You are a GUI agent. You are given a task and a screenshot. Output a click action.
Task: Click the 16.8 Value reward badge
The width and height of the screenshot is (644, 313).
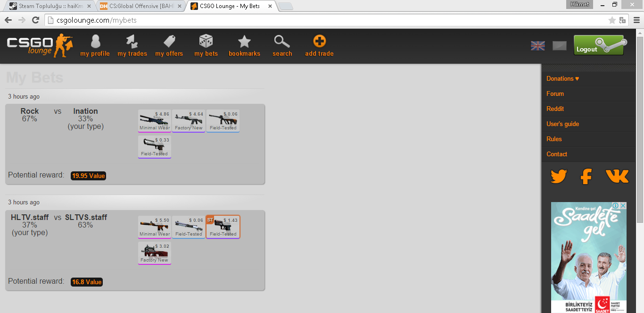tap(87, 282)
